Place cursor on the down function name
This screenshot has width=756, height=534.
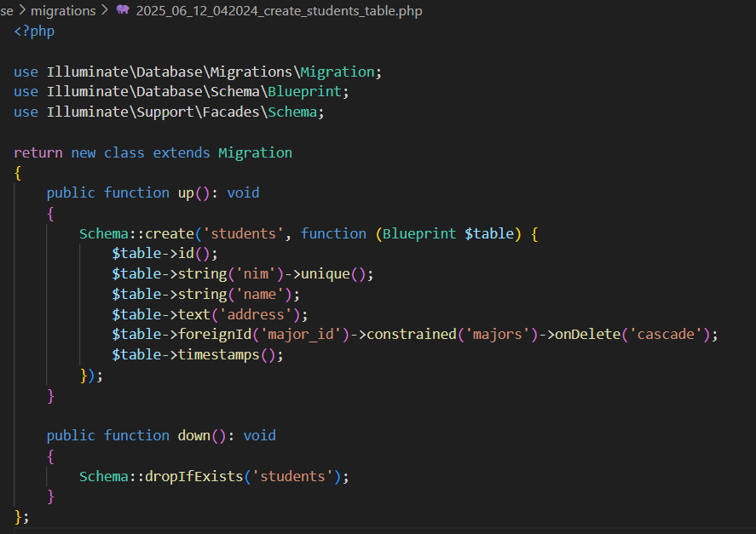click(193, 435)
